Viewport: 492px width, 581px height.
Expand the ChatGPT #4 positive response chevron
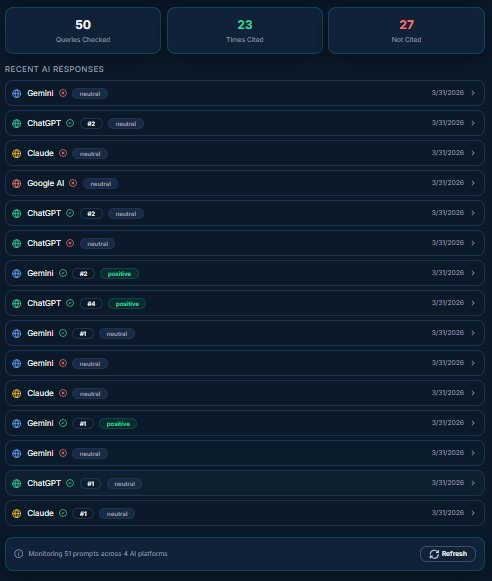[473, 303]
